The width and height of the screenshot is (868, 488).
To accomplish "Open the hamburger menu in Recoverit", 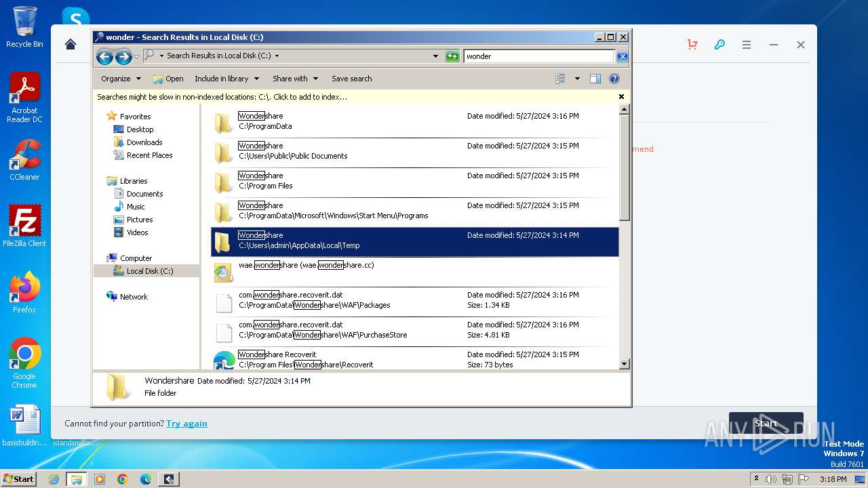I will tap(747, 45).
